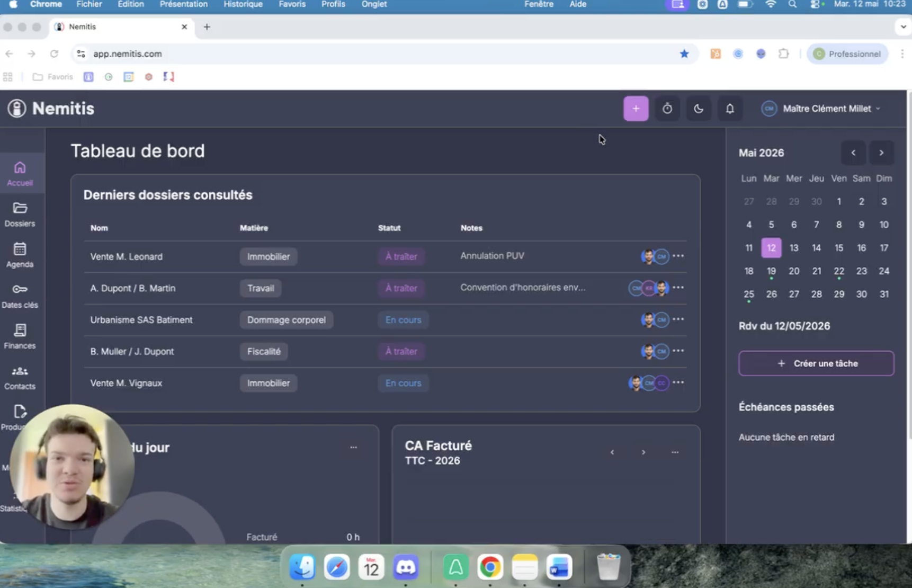Click Travail tag on A. Dupont row
The width and height of the screenshot is (912, 588).
(x=261, y=288)
